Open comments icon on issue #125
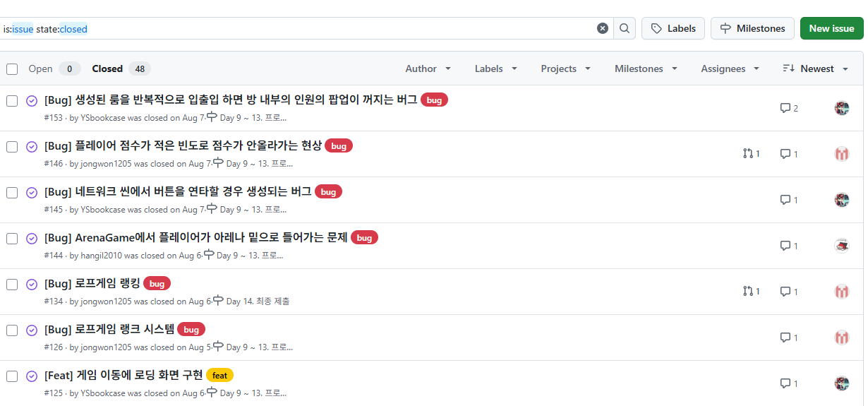This screenshot has height=406, width=868. [785, 383]
